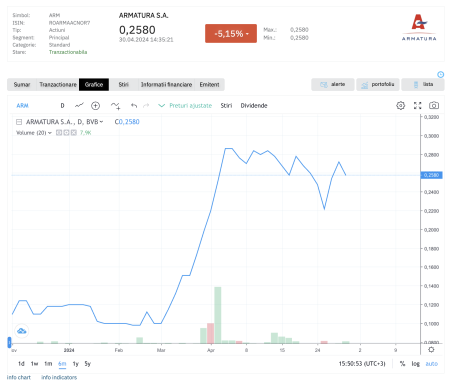This screenshot has width=450, height=386.
Task: Click the alerte button
Action: point(333,85)
